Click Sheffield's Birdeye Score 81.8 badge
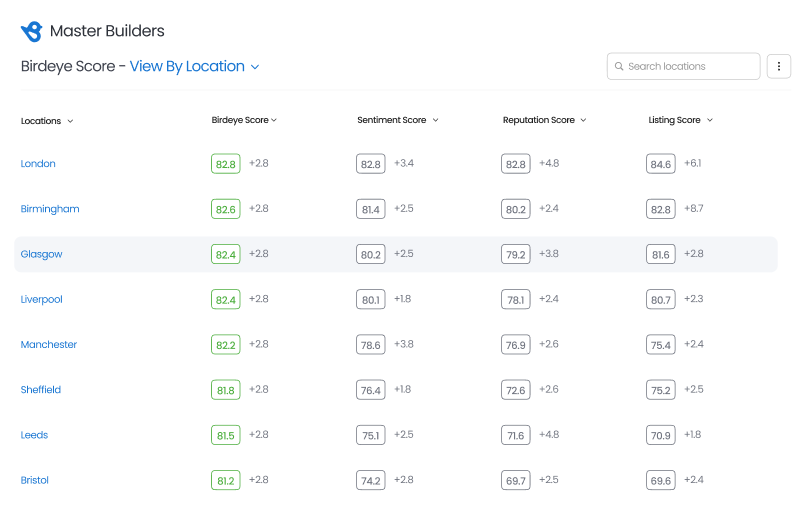The image size is (812, 524). coord(226,390)
